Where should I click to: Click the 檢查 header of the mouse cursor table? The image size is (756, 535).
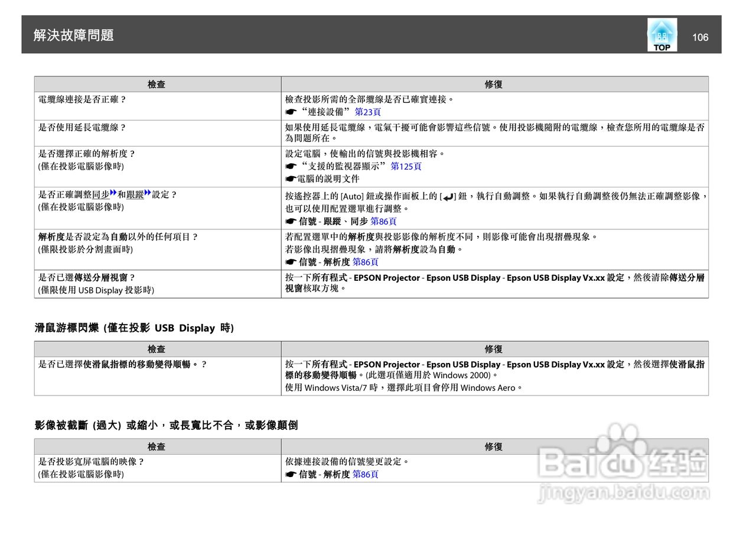(x=157, y=349)
